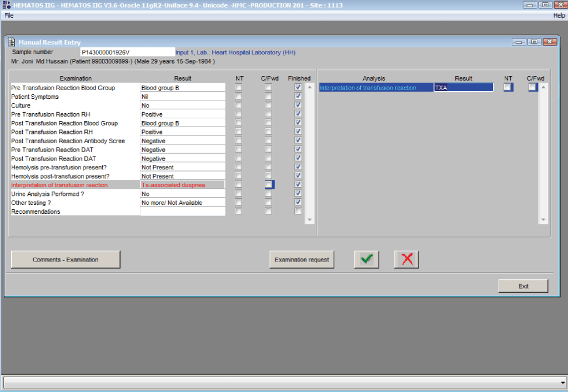Open the File menu

click(9, 16)
